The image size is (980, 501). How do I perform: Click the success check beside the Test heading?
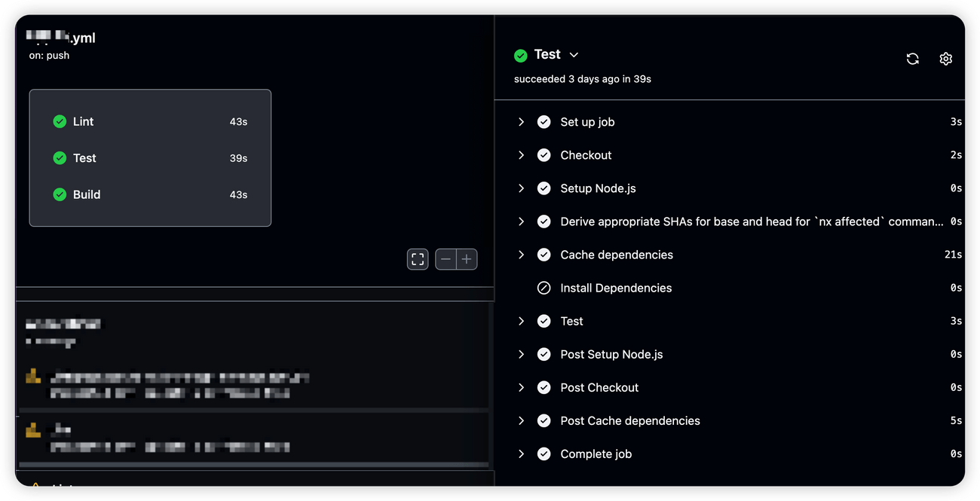point(520,54)
